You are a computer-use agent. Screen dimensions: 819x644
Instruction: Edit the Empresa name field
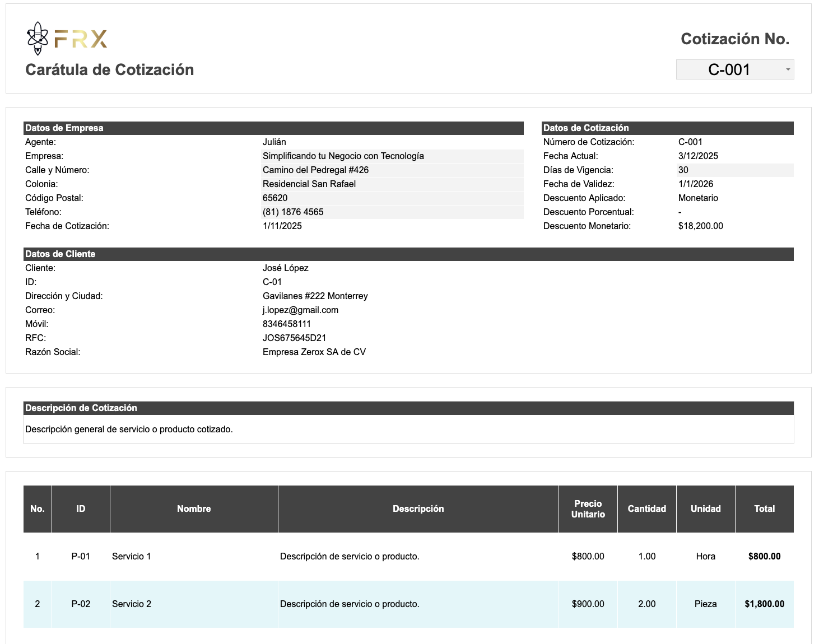tap(392, 156)
